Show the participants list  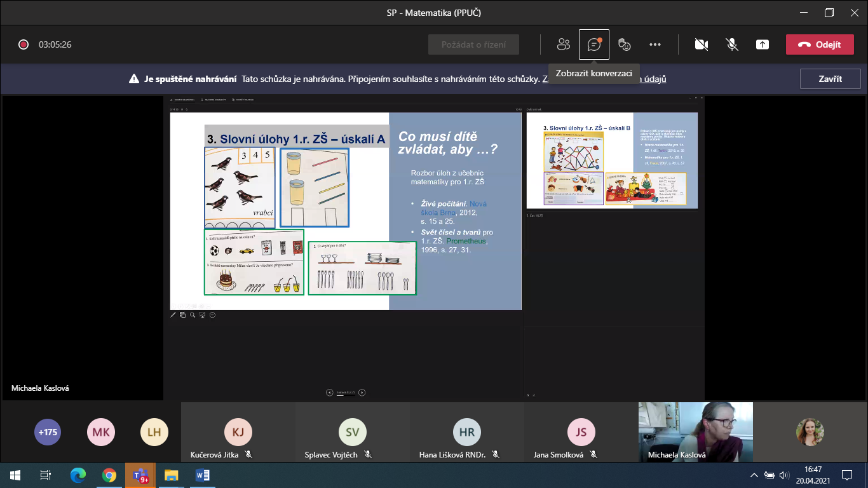pyautogui.click(x=564, y=44)
